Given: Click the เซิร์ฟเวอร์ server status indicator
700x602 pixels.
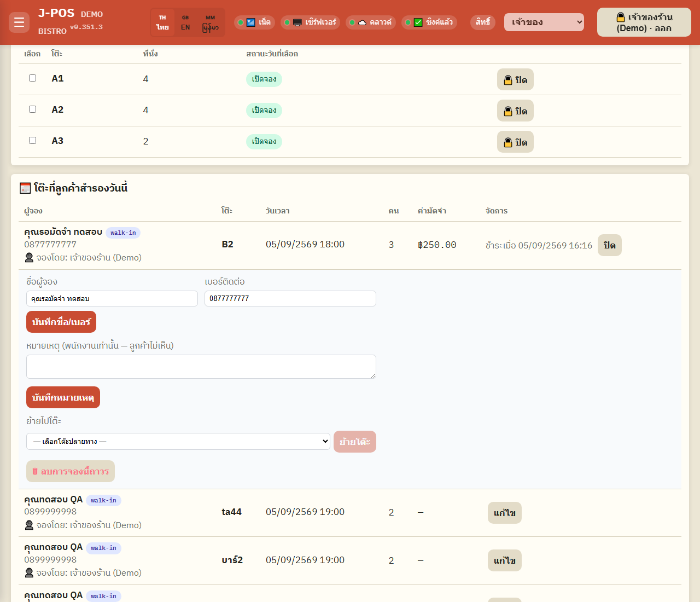Looking at the screenshot, I should (x=311, y=22).
